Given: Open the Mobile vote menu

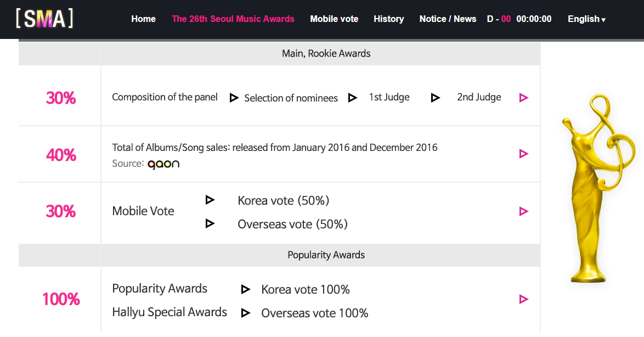Looking at the screenshot, I should point(334,18).
